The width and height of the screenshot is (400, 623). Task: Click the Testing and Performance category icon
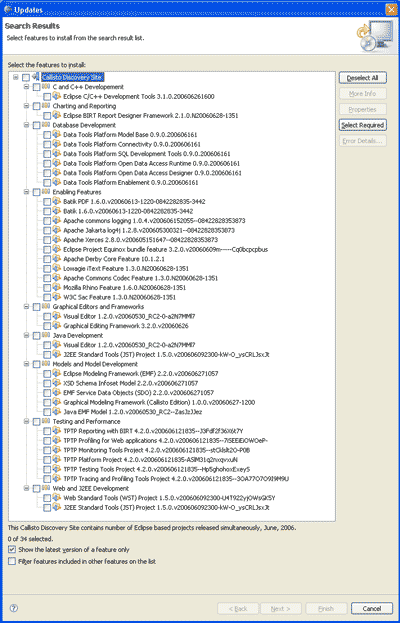[x=46, y=421]
